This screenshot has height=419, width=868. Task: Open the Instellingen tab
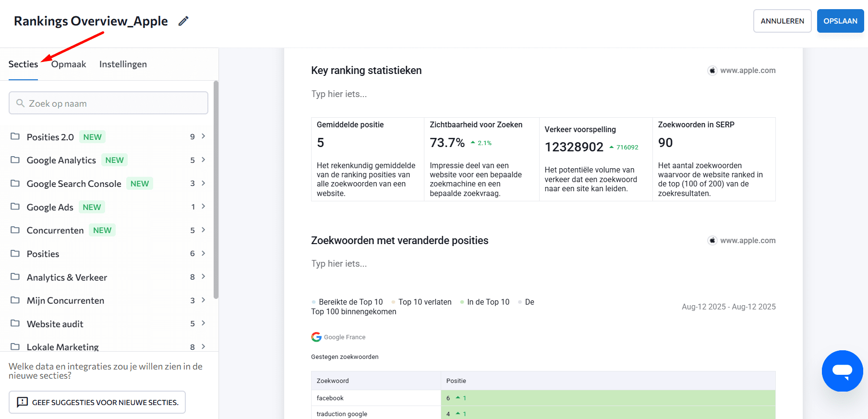tap(123, 64)
